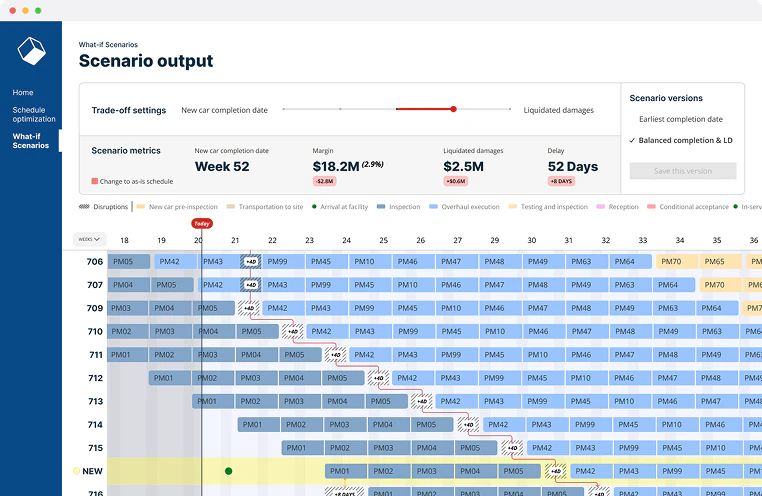Go to Schedule optimization in the sidebar
The image size is (762, 496).
coord(34,114)
